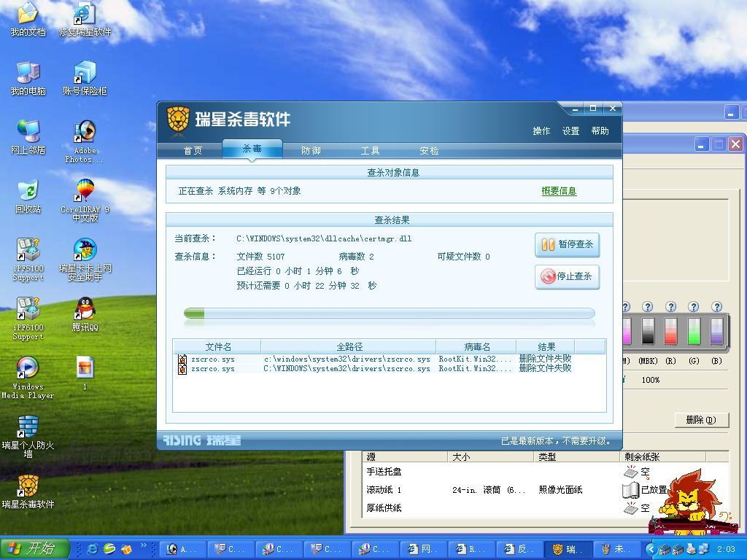This screenshot has height=560, width=747.
Task: Click help icon above the (R) ink
Action: tap(671, 307)
